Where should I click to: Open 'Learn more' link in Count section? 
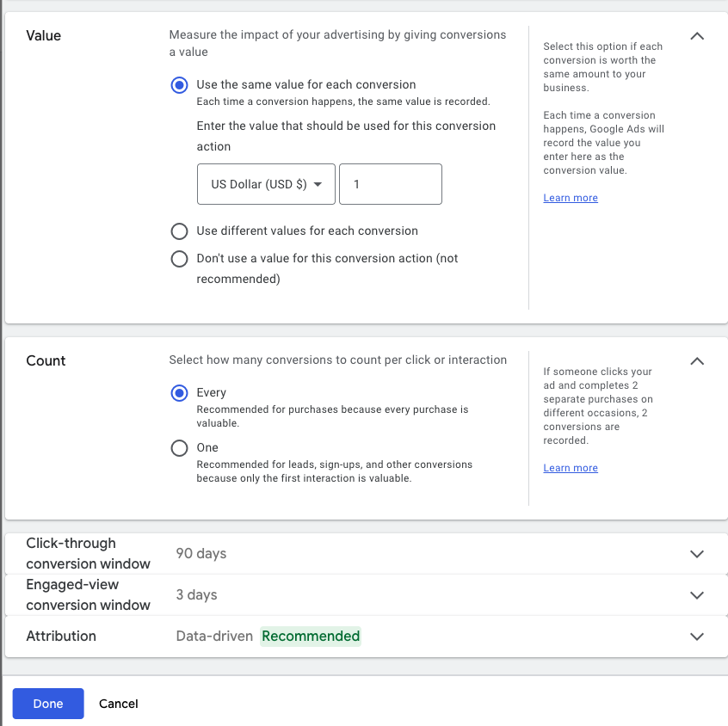click(x=571, y=469)
